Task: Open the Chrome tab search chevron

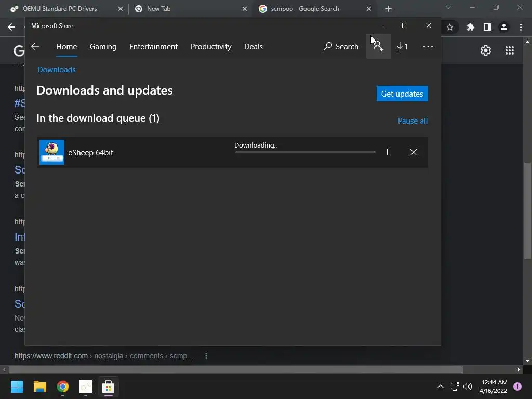Action: [x=448, y=7]
